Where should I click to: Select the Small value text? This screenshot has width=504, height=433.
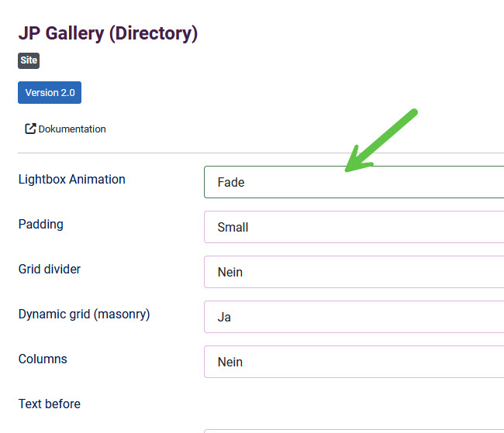point(233,228)
